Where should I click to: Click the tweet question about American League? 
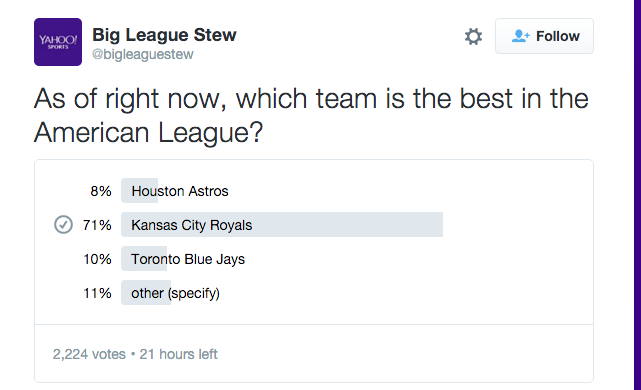(311, 115)
